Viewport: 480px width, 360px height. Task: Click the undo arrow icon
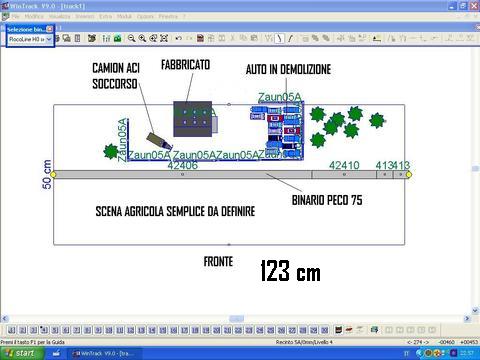point(178,38)
